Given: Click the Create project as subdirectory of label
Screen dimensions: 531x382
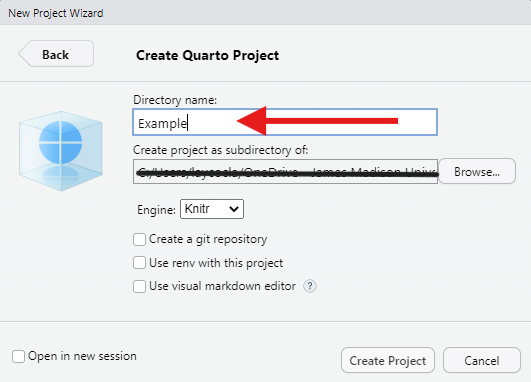Looking at the screenshot, I should [x=220, y=150].
